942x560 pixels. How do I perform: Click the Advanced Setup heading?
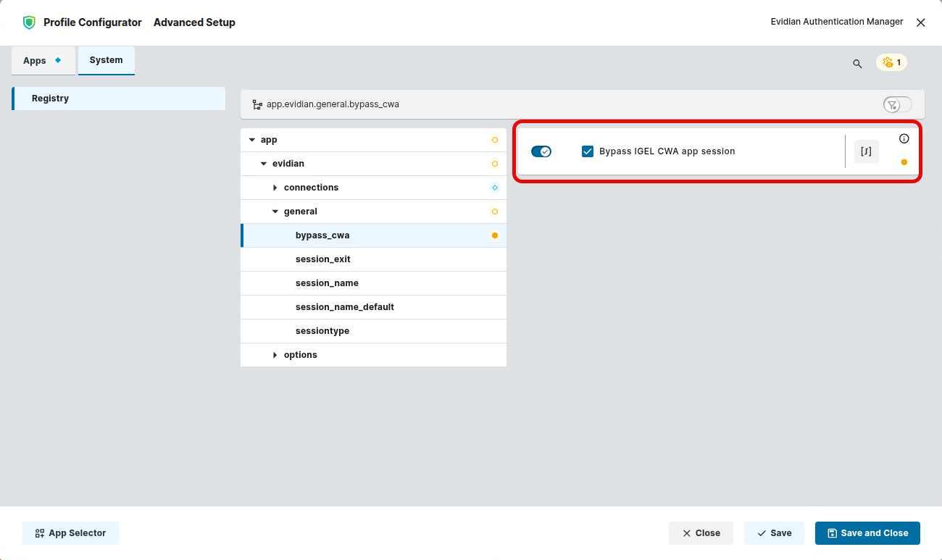pyautogui.click(x=194, y=22)
